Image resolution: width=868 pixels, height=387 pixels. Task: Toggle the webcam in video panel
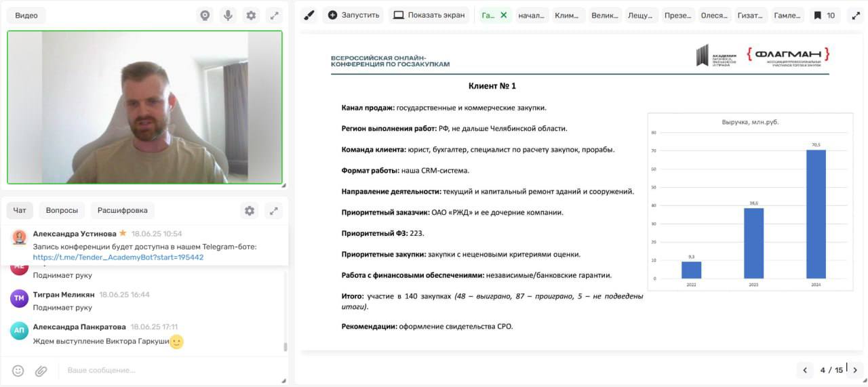click(x=205, y=15)
